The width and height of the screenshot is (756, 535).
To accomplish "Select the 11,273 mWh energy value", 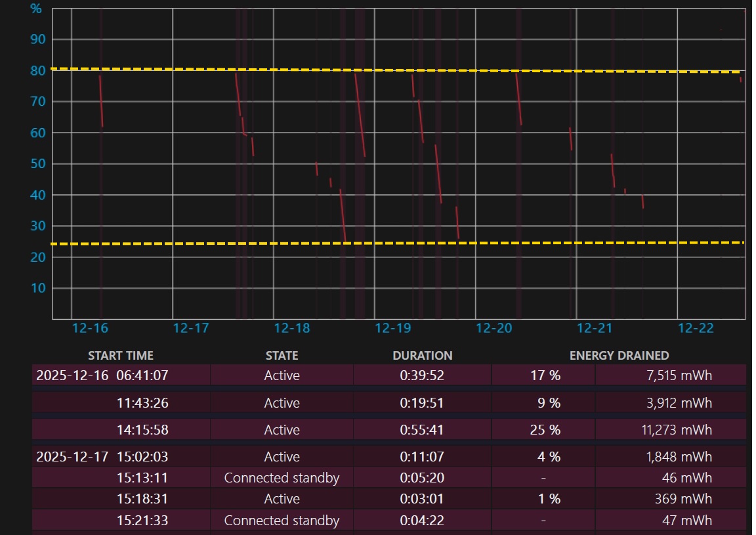I will 675,430.
